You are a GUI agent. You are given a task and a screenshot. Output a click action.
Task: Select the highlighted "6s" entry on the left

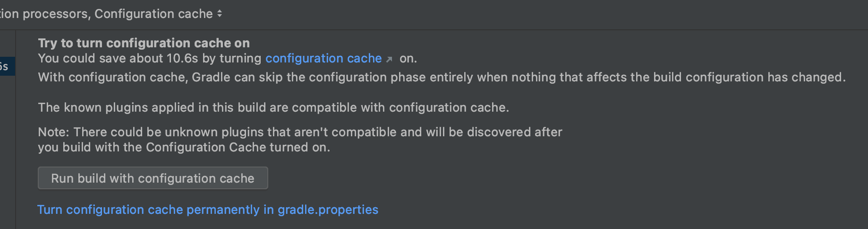click(x=5, y=66)
